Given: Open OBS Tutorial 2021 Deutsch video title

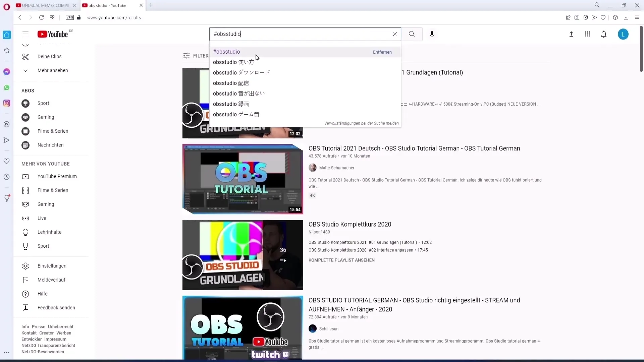Looking at the screenshot, I should click(414, 148).
